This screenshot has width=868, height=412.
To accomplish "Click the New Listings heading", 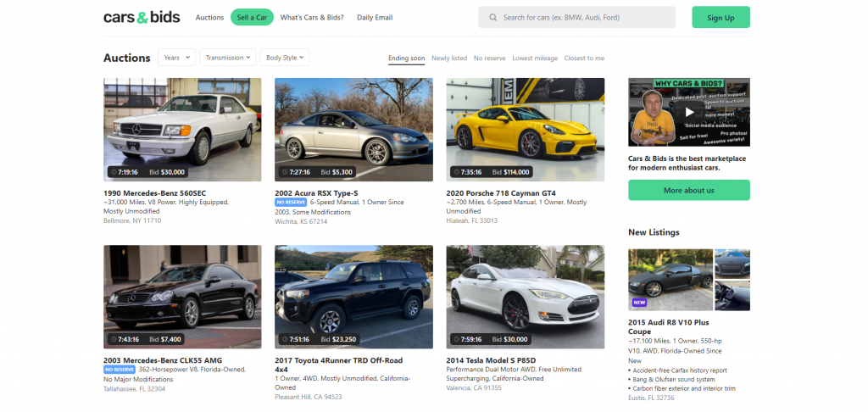I will (x=654, y=232).
